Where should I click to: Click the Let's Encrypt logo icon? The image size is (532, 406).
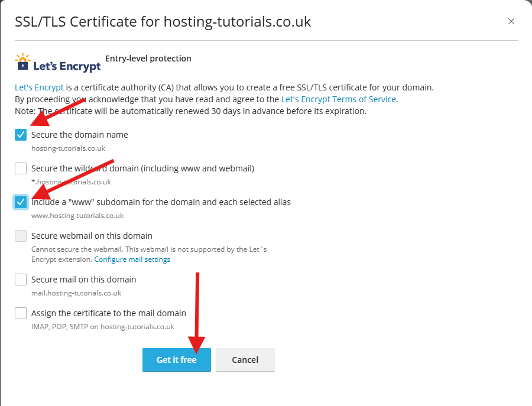point(22,61)
